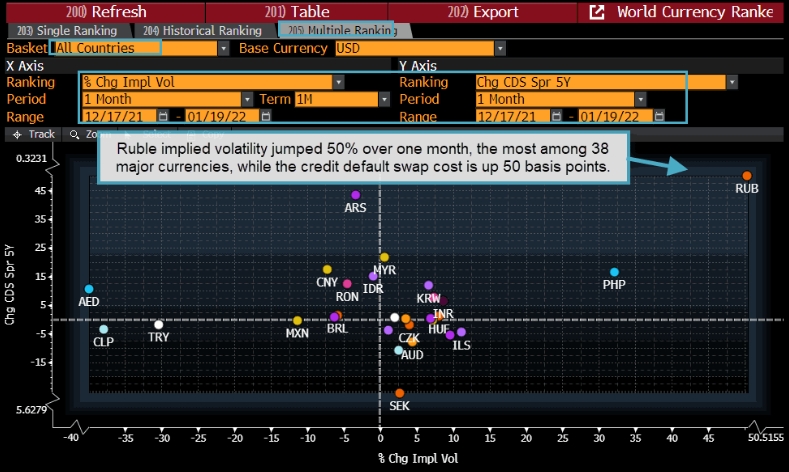The width and height of the screenshot is (789, 472).
Task: Click the RUB data point on chart
Action: [747, 176]
